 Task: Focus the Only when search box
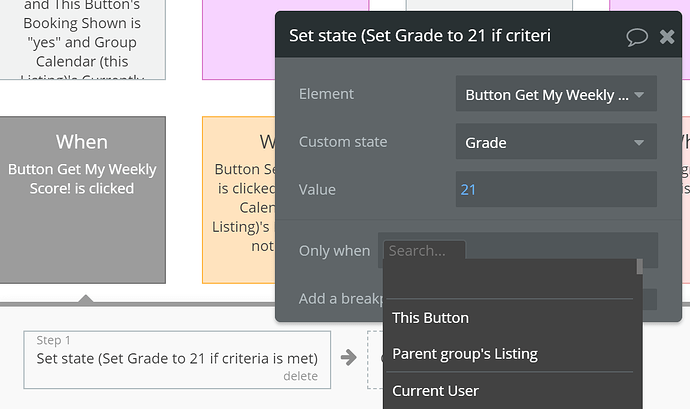(424, 251)
